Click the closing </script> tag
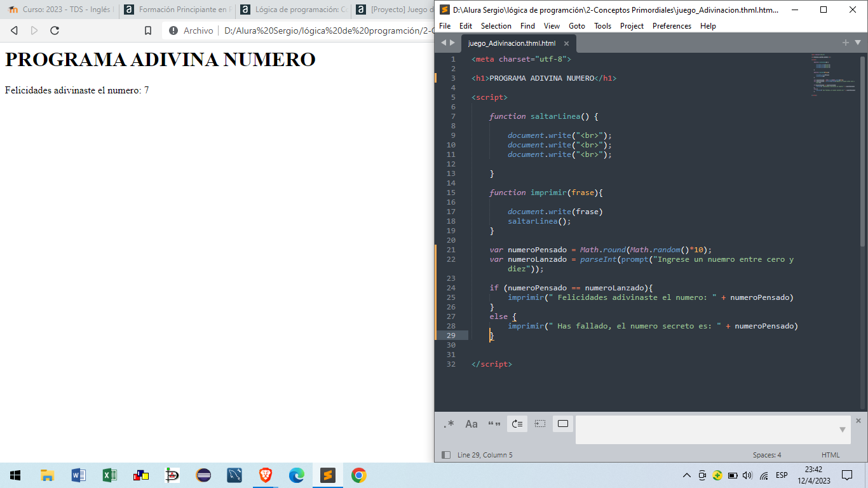868x488 pixels. pyautogui.click(x=492, y=364)
